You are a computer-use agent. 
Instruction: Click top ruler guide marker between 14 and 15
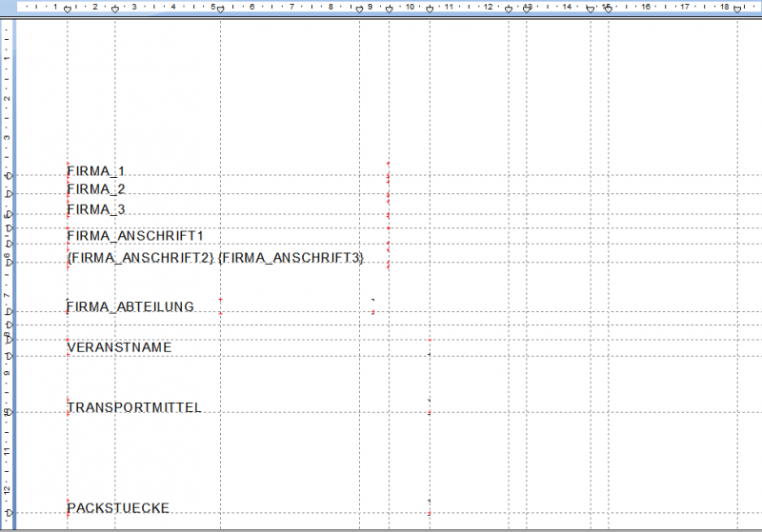click(x=591, y=10)
